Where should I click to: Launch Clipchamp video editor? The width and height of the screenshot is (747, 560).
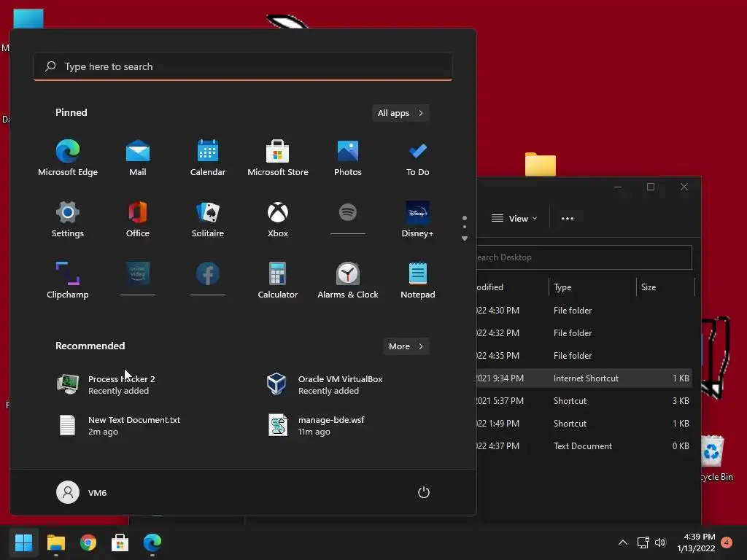coord(68,281)
